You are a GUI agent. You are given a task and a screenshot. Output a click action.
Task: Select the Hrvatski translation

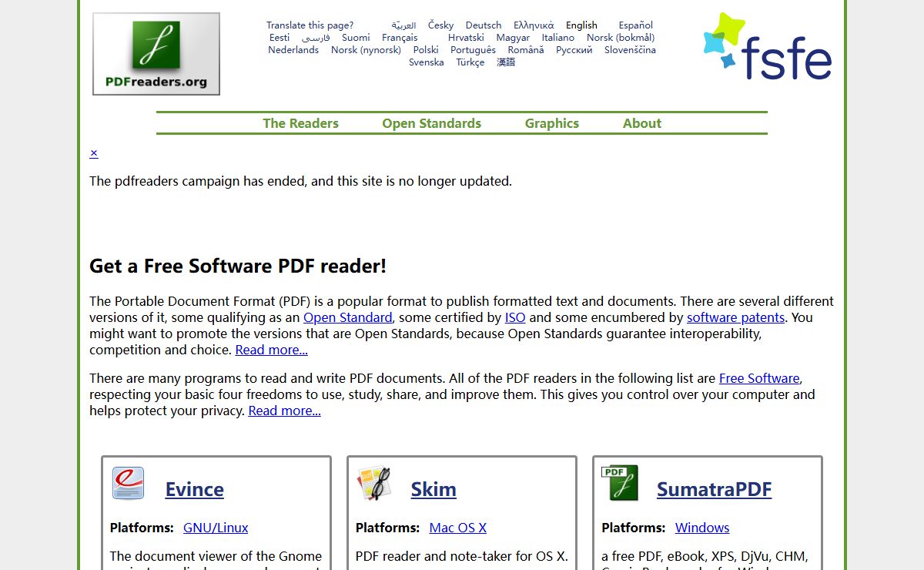click(467, 38)
